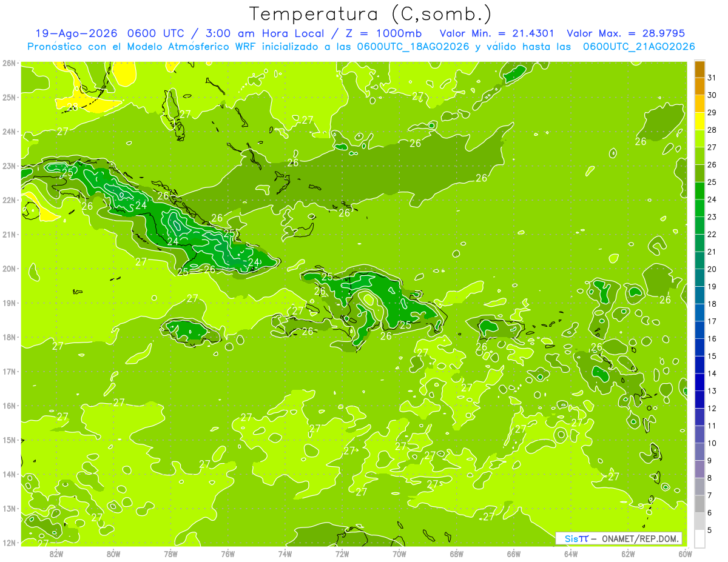This screenshot has height=562, width=728.
Task: Click the 13N latitude axis label
Action: 8,509
